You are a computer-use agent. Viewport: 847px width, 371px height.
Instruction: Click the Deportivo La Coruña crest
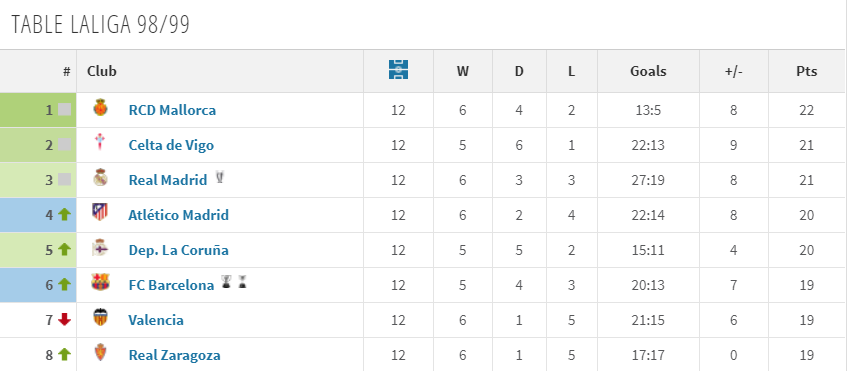click(100, 248)
